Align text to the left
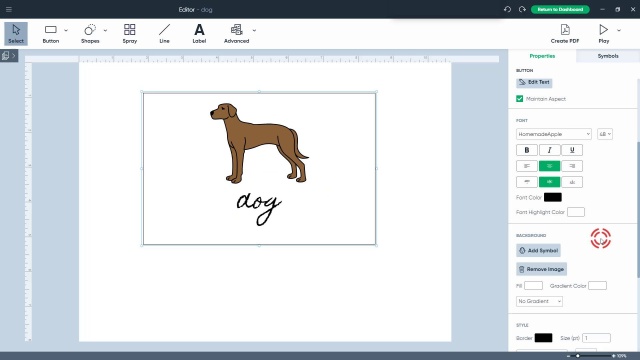The width and height of the screenshot is (640, 360). (527, 166)
